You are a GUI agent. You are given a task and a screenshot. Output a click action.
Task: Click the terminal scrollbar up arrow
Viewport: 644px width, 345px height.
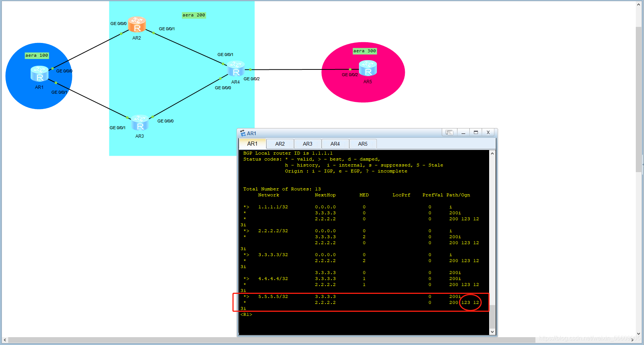coord(492,153)
